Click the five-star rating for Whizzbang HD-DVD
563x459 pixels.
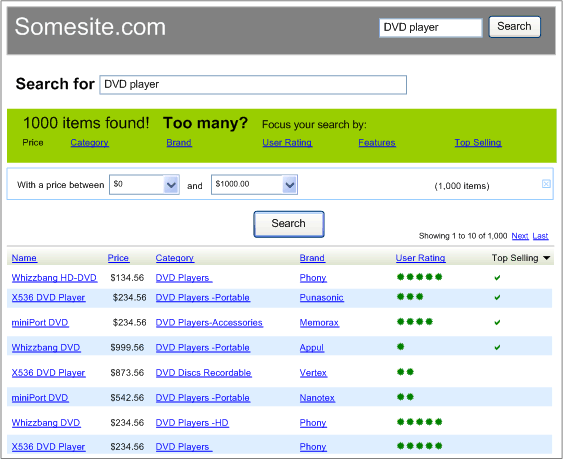419,277
